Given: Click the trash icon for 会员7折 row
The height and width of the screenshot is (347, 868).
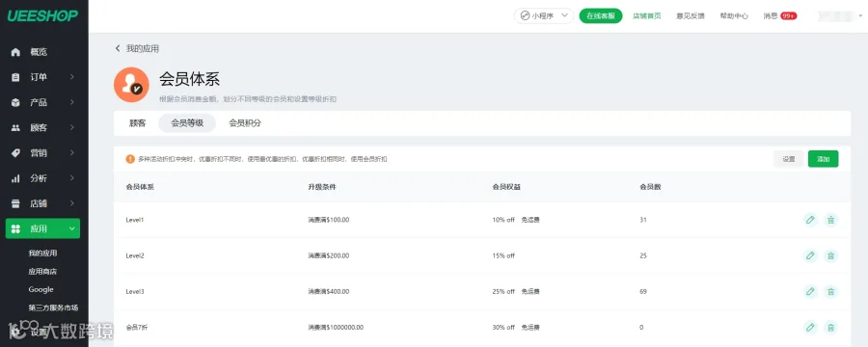Looking at the screenshot, I should click(x=830, y=327).
